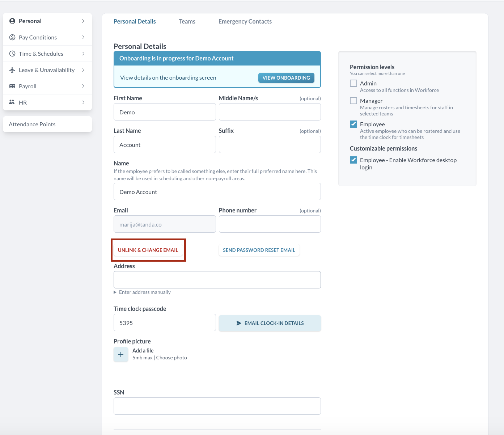This screenshot has width=504, height=435.
Task: Enable the Admin permission checkbox
Action: coord(353,83)
